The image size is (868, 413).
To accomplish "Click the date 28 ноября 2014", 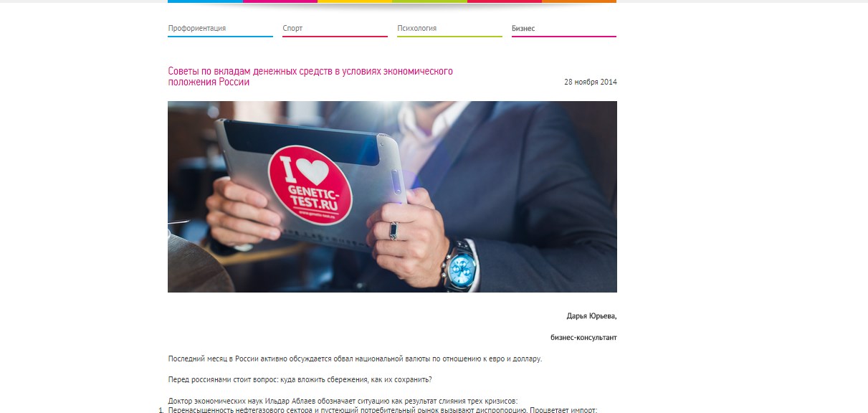I will 591,82.
